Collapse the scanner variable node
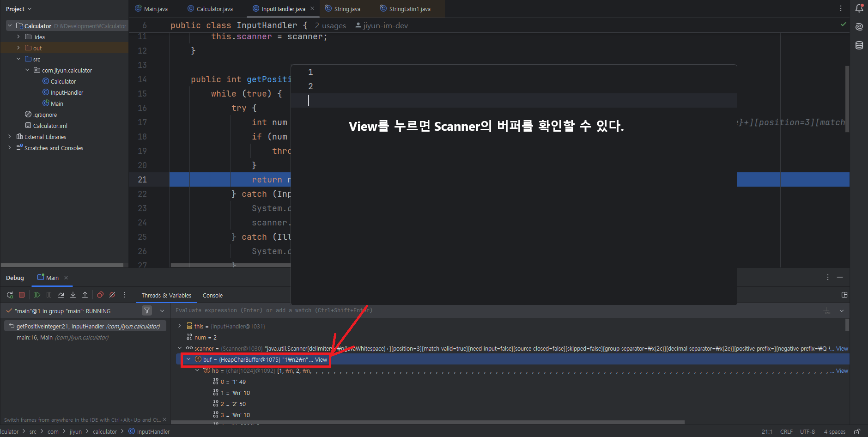The height and width of the screenshot is (437, 868). coord(180,348)
